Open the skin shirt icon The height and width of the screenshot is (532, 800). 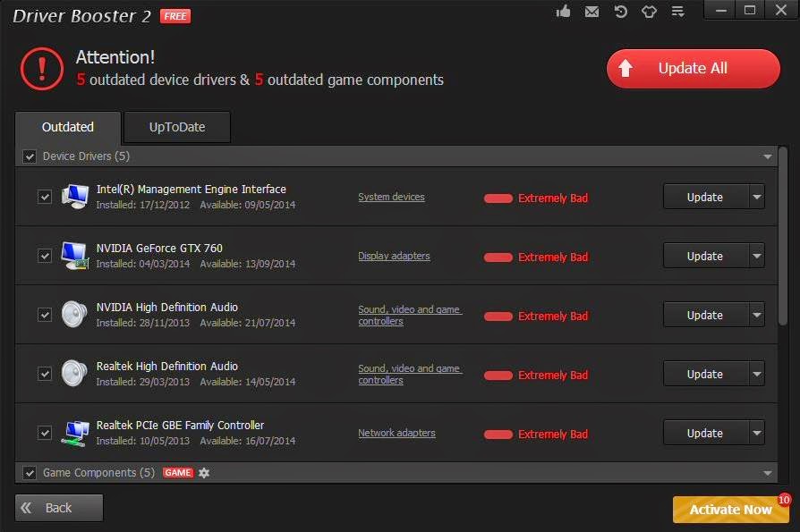(649, 12)
